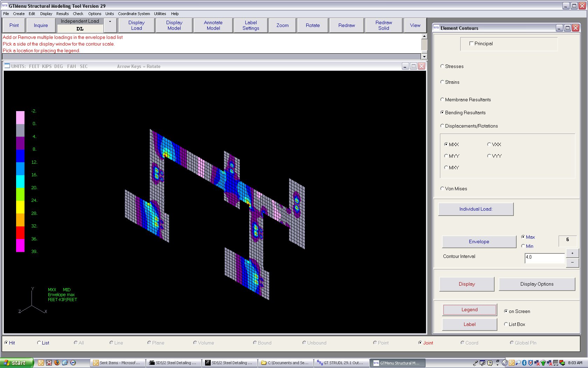Open Outlook quick launch icon
The width and height of the screenshot is (588, 368).
click(x=41, y=363)
